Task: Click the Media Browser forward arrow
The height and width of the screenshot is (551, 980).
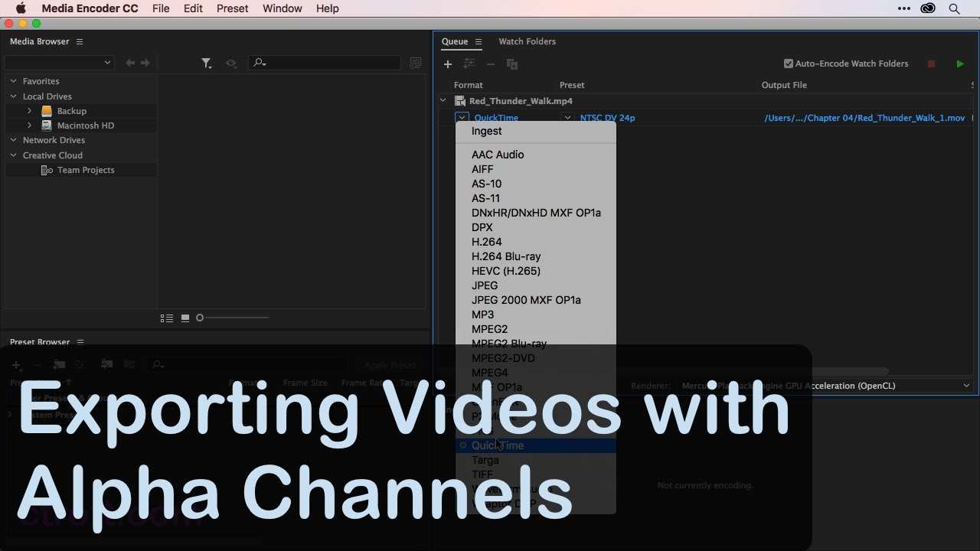Action: [x=145, y=63]
